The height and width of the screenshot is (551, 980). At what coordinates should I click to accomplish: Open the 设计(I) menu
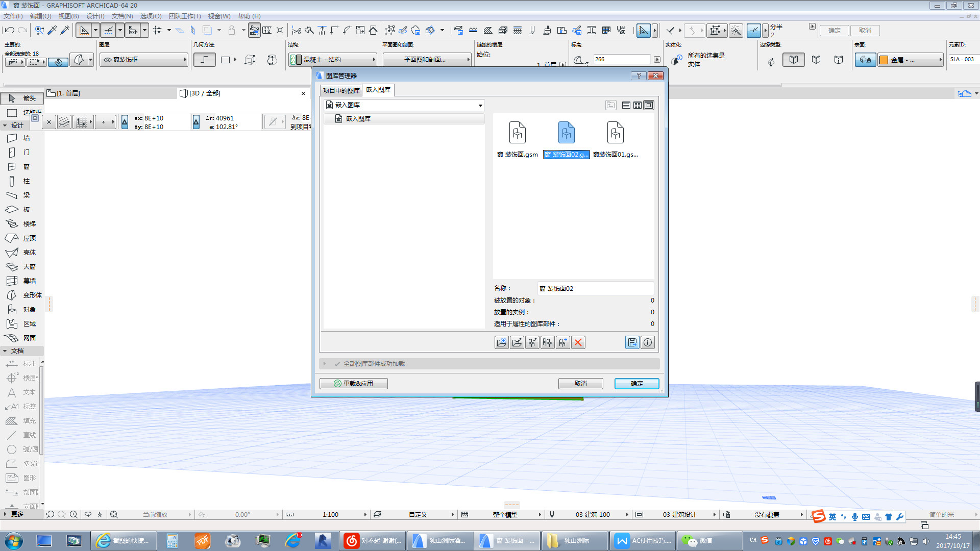95,16
